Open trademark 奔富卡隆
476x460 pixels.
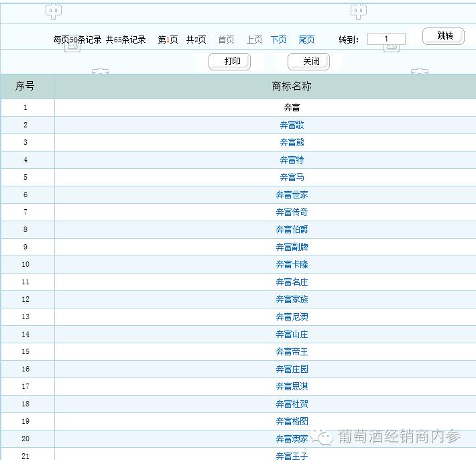click(x=292, y=264)
